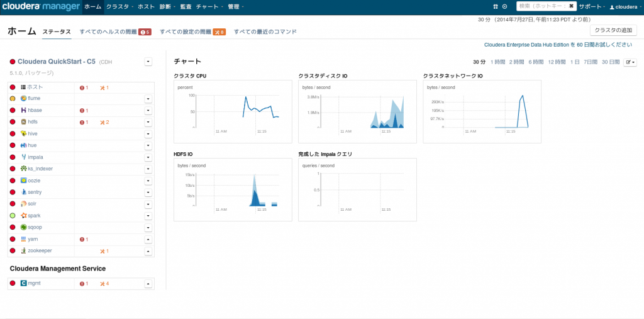The height and width of the screenshot is (319, 644).
Task: Click the yellow health status dot for flume
Action: 13,99
